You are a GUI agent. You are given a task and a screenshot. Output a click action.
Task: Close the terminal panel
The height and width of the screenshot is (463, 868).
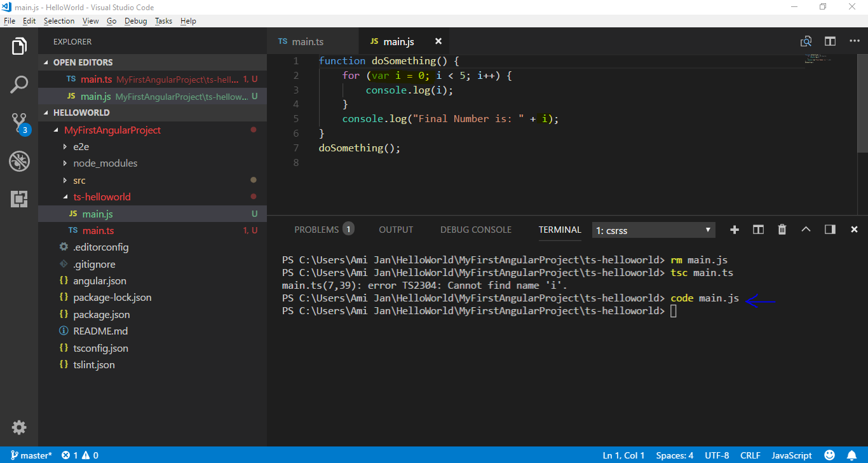[x=854, y=230]
